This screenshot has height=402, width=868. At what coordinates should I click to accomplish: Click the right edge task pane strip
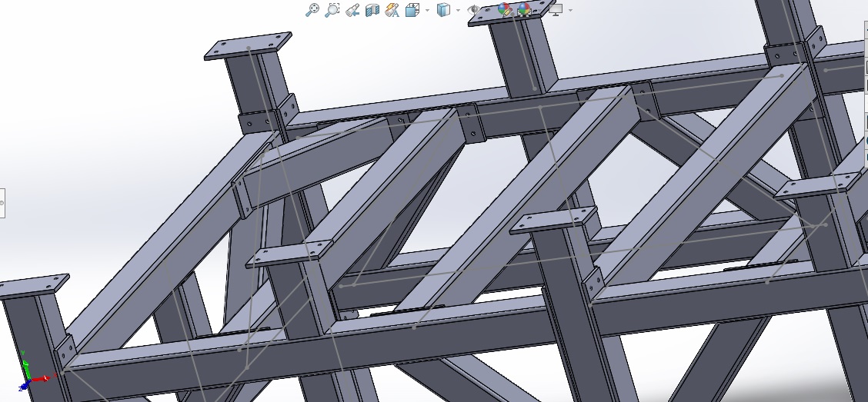click(x=865, y=46)
